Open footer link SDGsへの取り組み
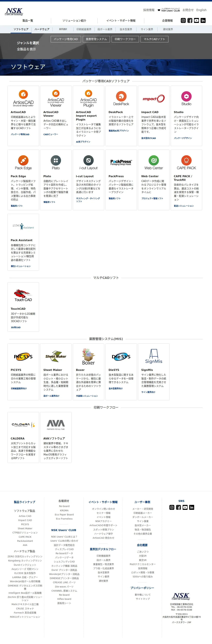Screen dimensions: 212x644 [x=143, y=576]
